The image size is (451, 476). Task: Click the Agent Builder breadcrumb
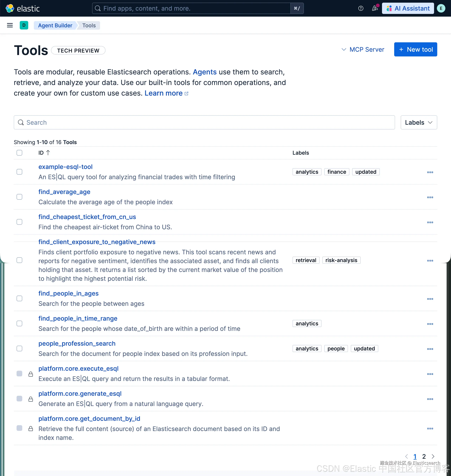pos(55,25)
